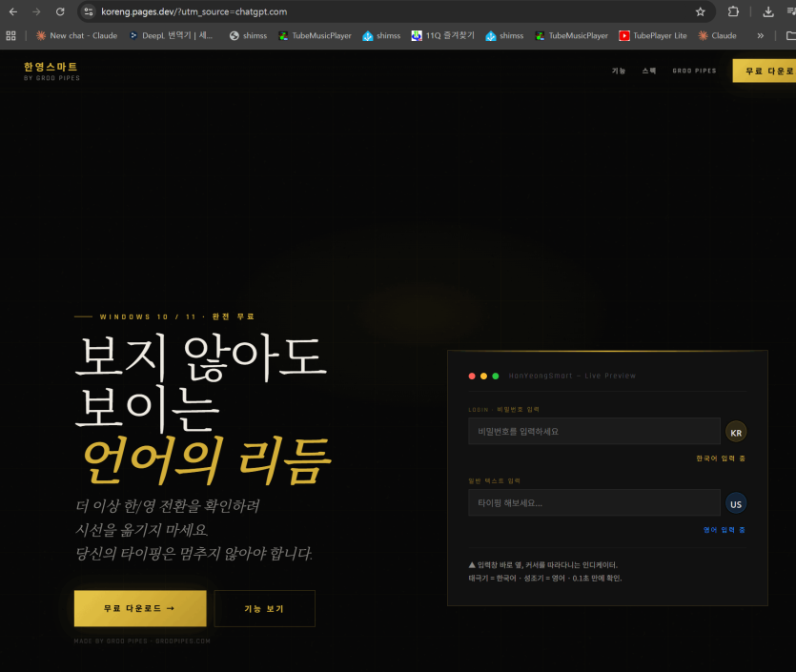The height and width of the screenshot is (672, 796).
Task: Open the DeepL 번역기 bookmark
Action: (x=171, y=35)
